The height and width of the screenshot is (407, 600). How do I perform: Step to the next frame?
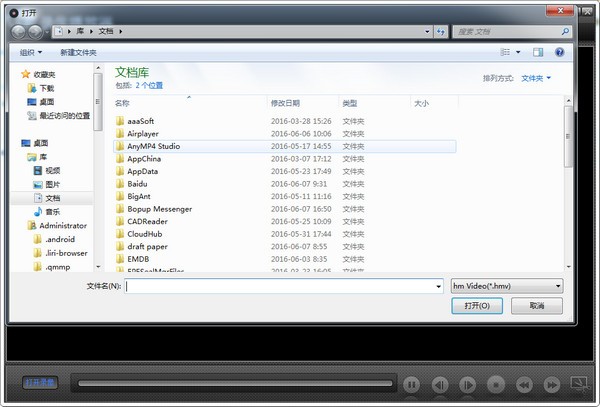[467, 384]
